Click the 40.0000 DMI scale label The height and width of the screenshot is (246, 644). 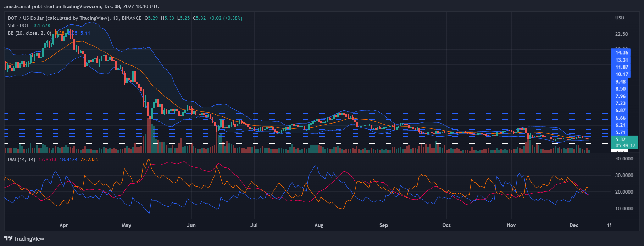(x=624, y=159)
